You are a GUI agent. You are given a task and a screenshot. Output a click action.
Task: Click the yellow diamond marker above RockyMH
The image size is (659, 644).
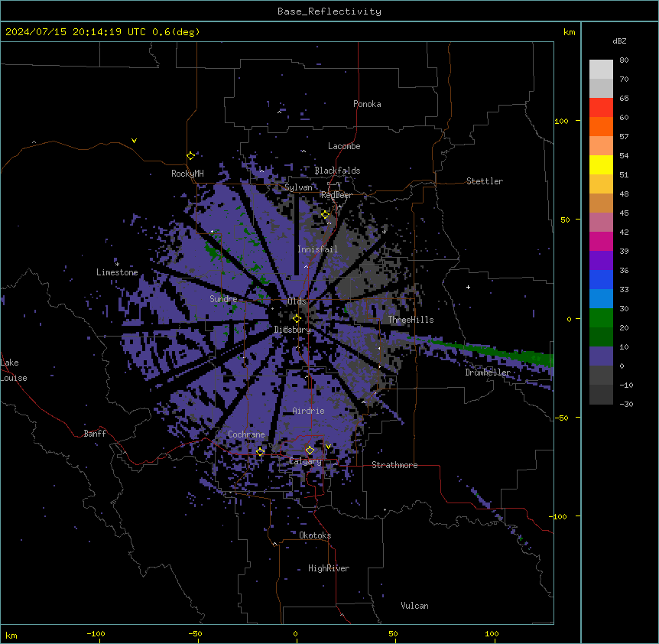[191, 155]
